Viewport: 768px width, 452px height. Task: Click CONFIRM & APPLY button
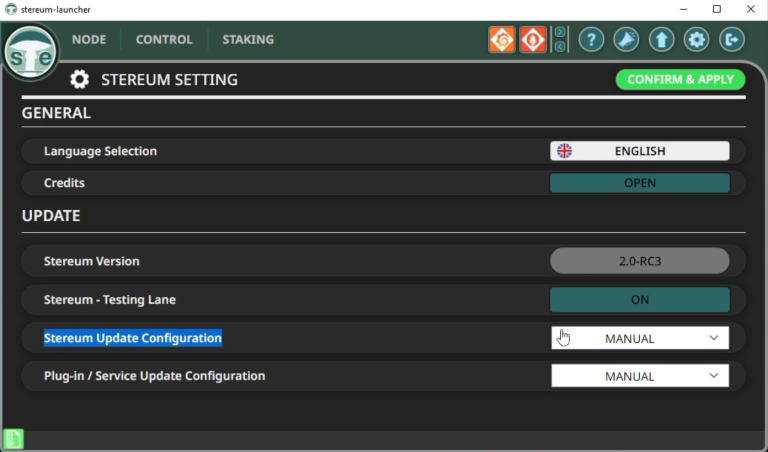coord(680,79)
